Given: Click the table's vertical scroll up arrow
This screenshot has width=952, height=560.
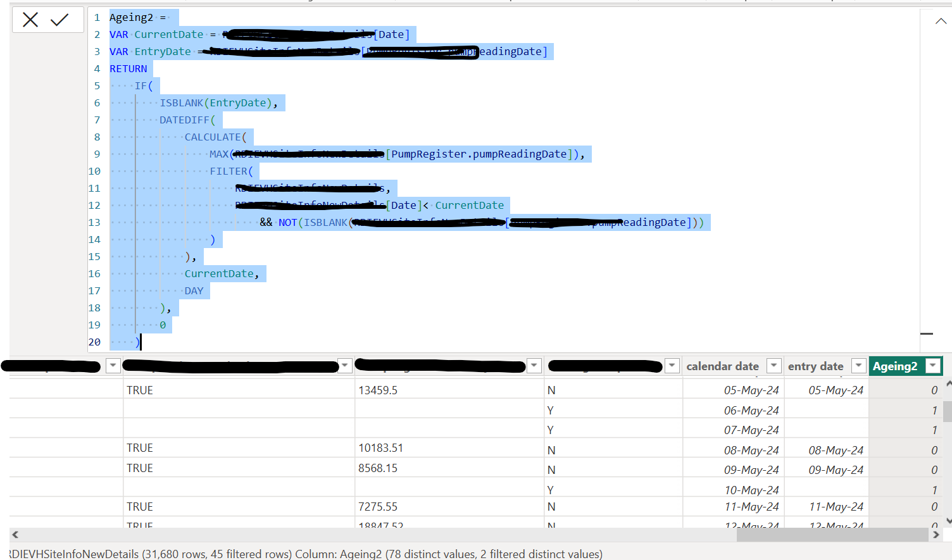Looking at the screenshot, I should [948, 383].
